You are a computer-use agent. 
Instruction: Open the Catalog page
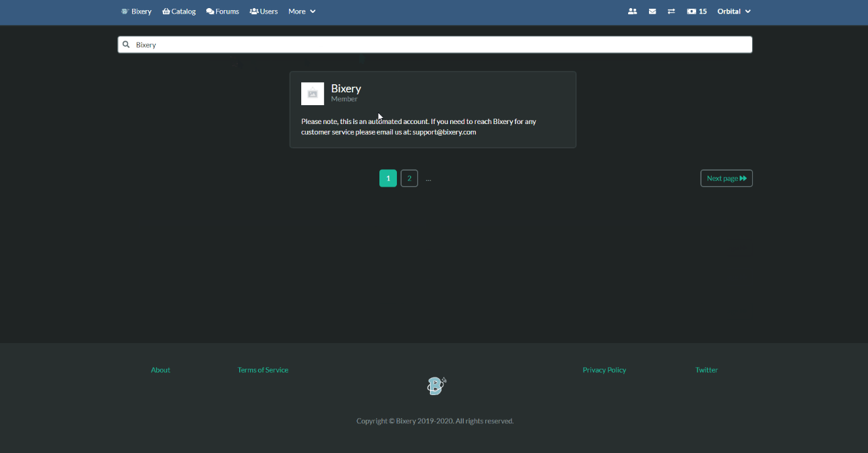[x=179, y=11]
